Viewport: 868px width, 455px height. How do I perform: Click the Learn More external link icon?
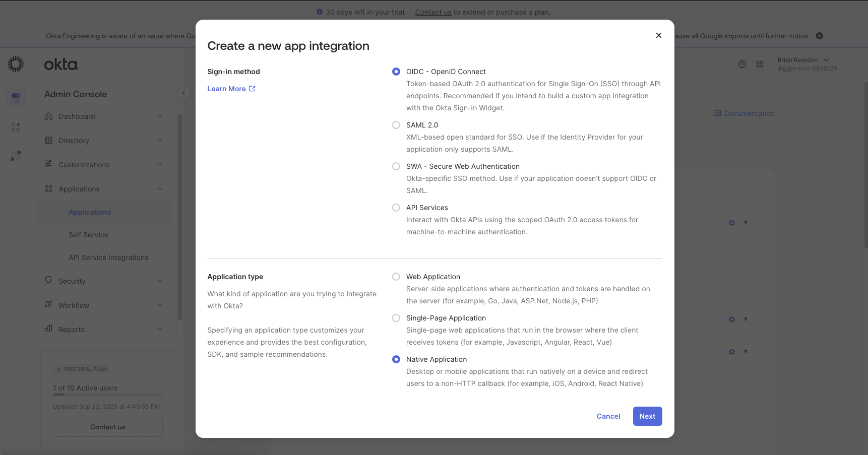pyautogui.click(x=252, y=89)
